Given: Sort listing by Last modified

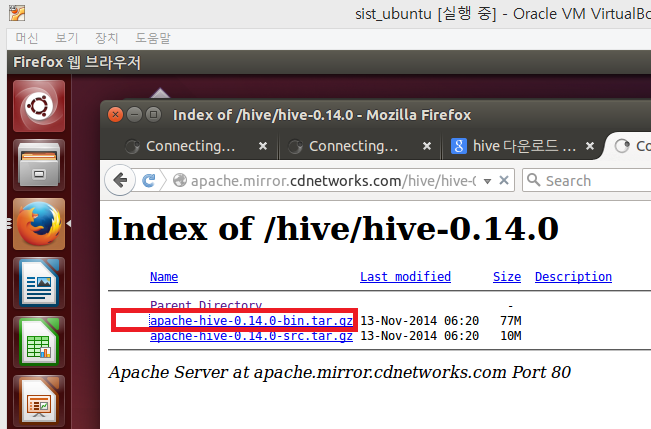Looking at the screenshot, I should point(405,277).
